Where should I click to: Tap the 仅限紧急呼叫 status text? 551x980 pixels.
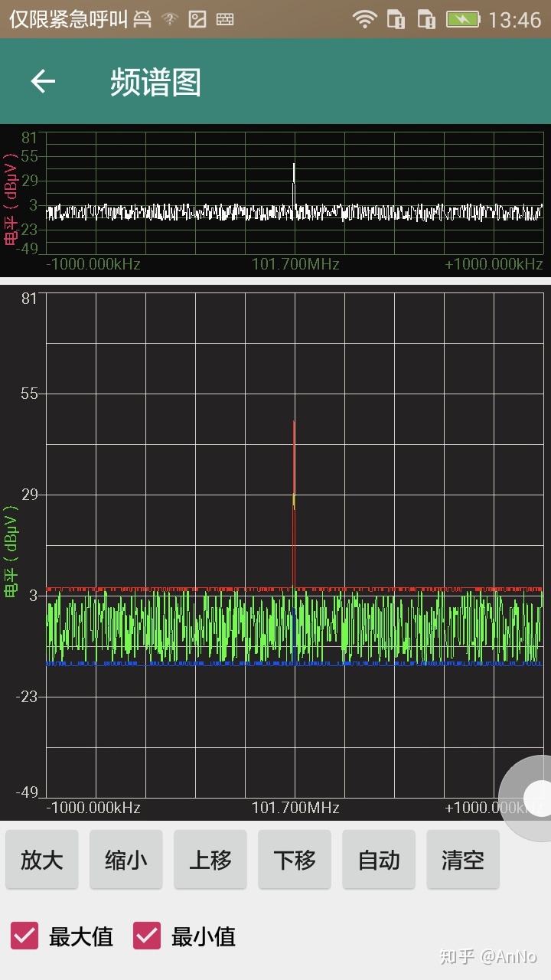(68, 20)
